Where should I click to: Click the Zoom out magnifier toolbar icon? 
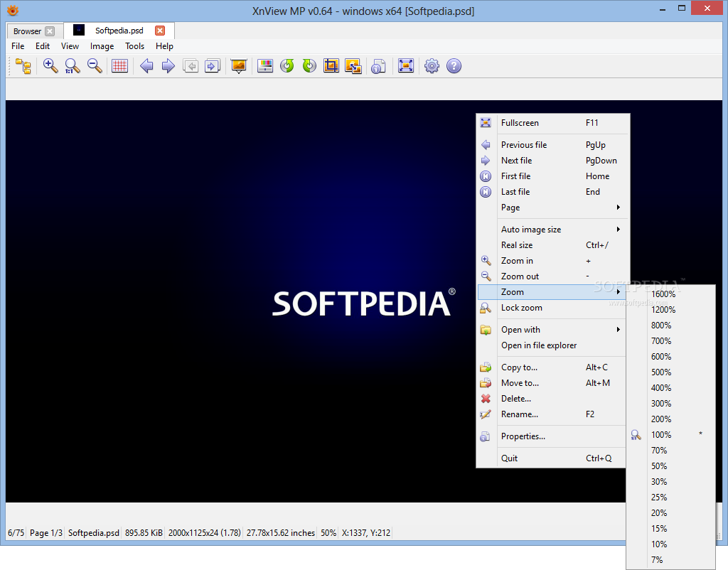click(x=95, y=66)
